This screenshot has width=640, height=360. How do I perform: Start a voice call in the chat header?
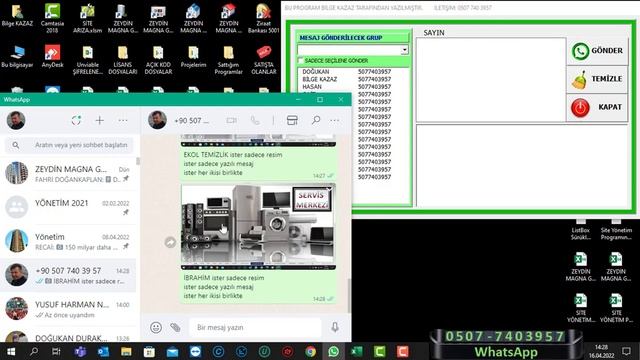255,120
